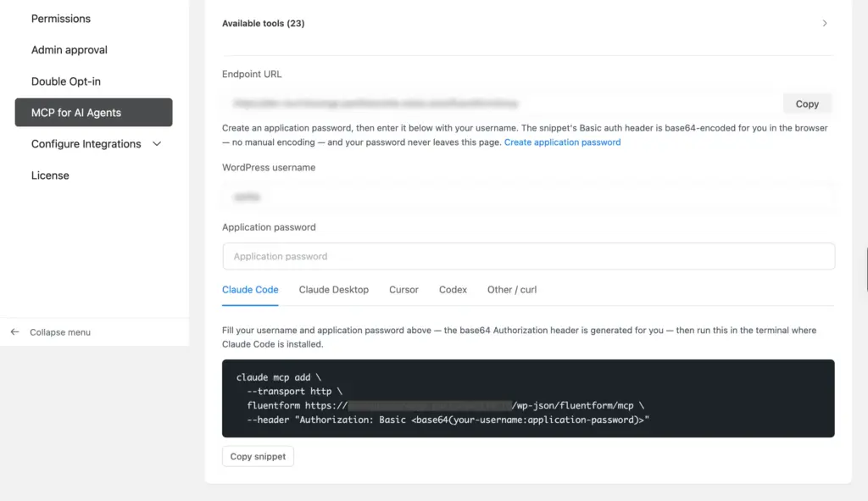The image size is (868, 501).
Task: Click the Collapse menu arrow icon
Action: [15, 332]
